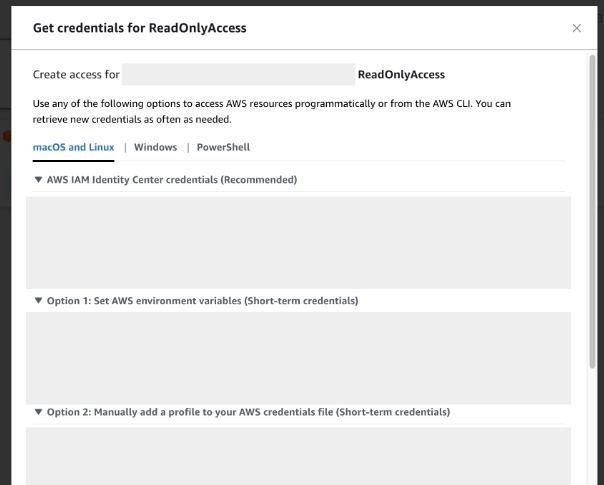604x485 pixels.
Task: Click the AWS IAM Identity Center credentials heading
Action: coord(172,180)
